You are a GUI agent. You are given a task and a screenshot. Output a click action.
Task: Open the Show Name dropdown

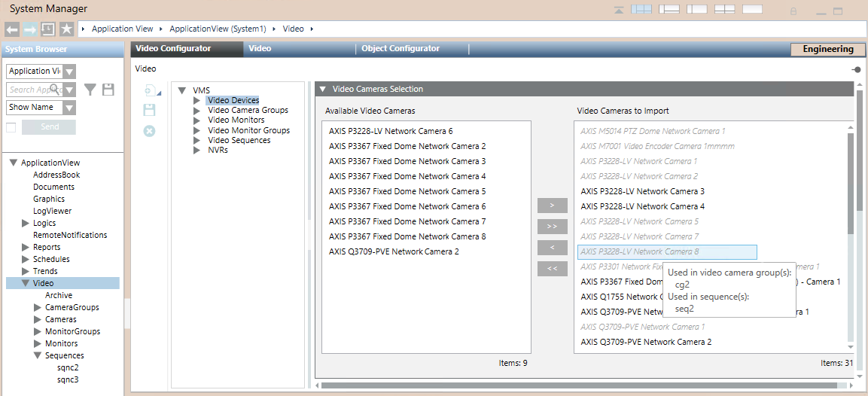point(69,108)
